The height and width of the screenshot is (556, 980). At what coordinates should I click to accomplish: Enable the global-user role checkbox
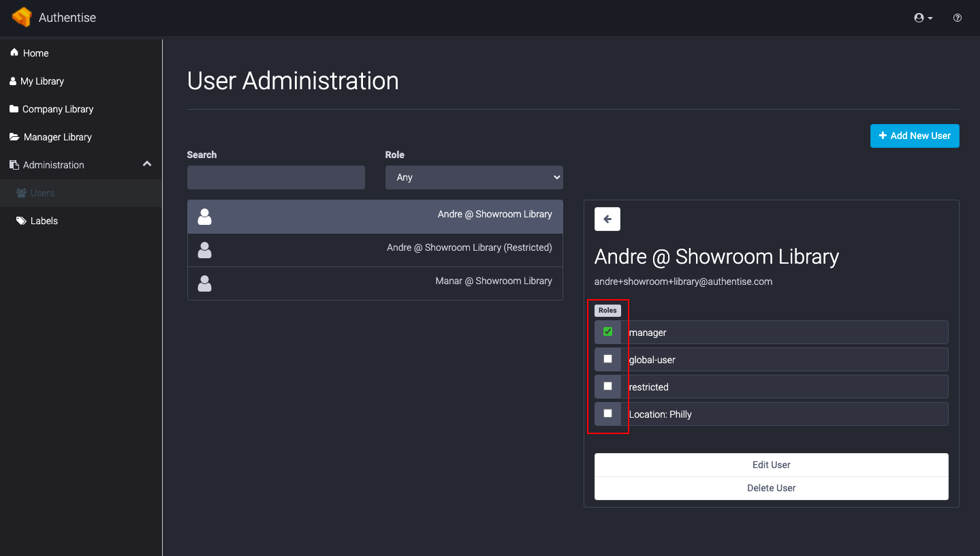607,359
